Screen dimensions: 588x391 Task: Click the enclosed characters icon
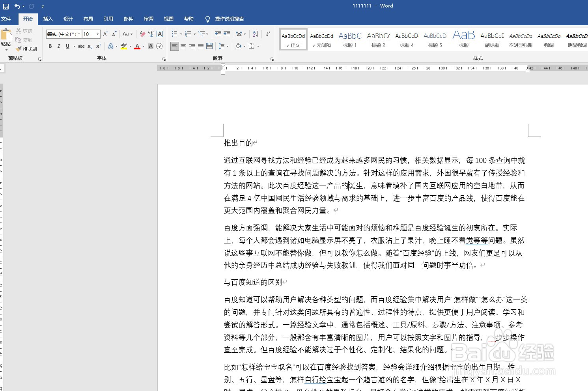click(x=159, y=46)
